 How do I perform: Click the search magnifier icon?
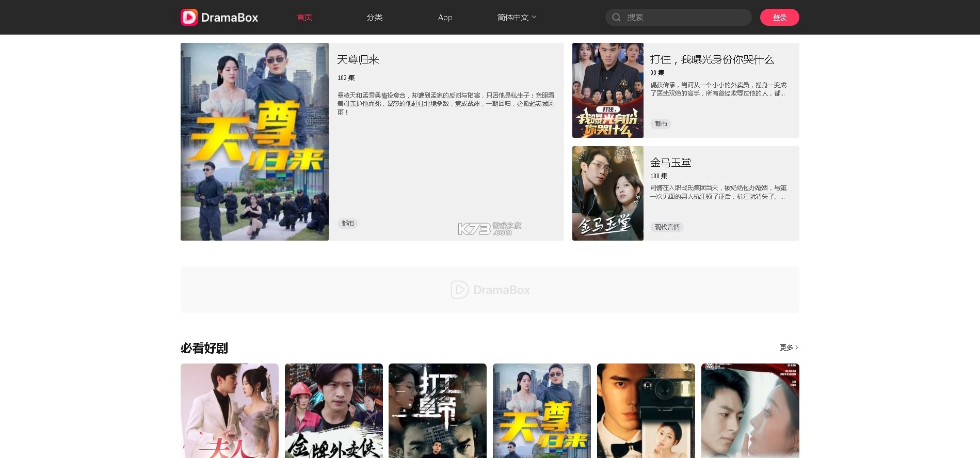pos(616,18)
